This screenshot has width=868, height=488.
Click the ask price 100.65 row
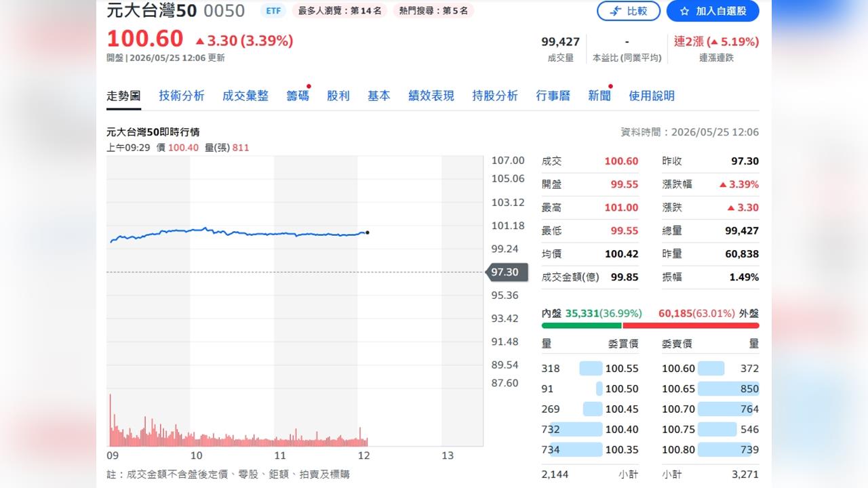click(711, 389)
